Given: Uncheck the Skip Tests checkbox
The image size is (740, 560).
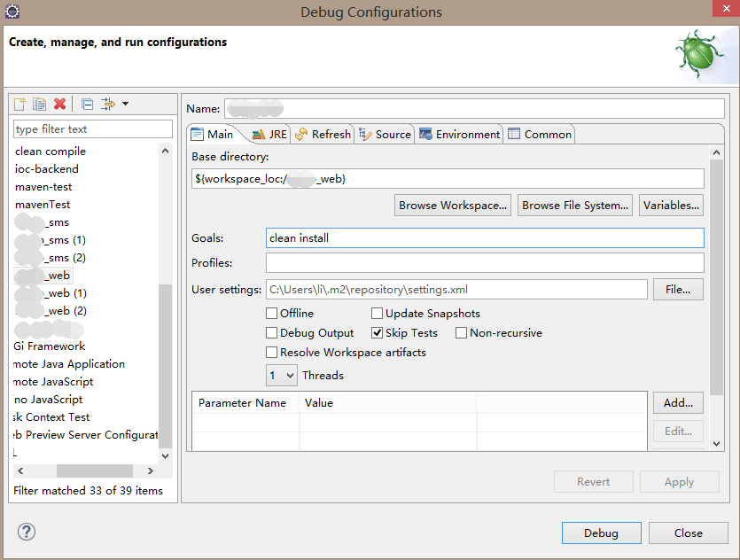Looking at the screenshot, I should tap(377, 332).
